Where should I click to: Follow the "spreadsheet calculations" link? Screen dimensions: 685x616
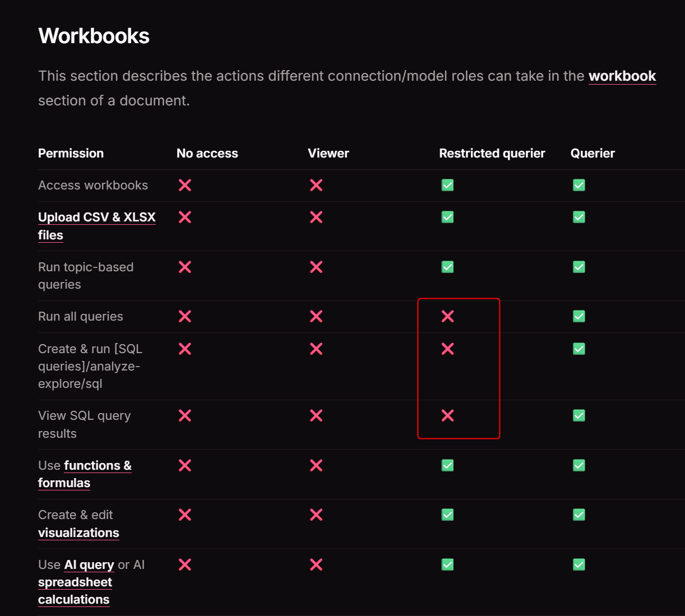75,582
